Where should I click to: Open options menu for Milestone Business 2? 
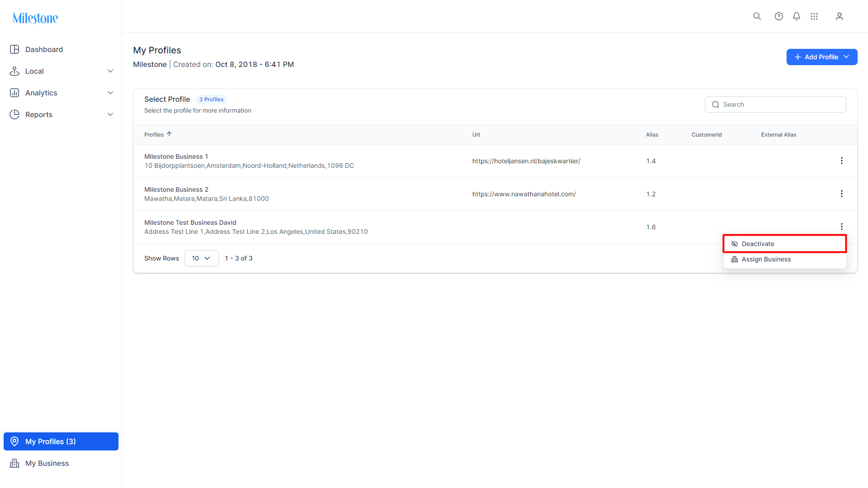tap(842, 194)
